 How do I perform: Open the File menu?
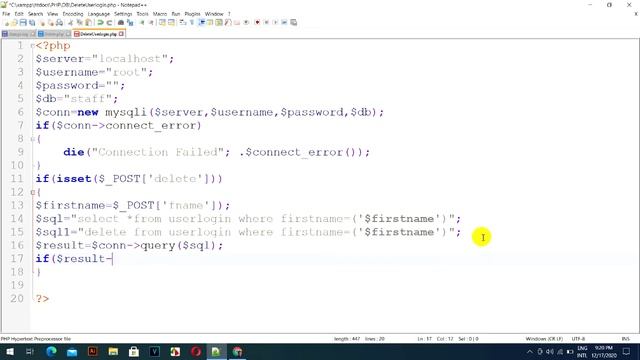click(6, 14)
